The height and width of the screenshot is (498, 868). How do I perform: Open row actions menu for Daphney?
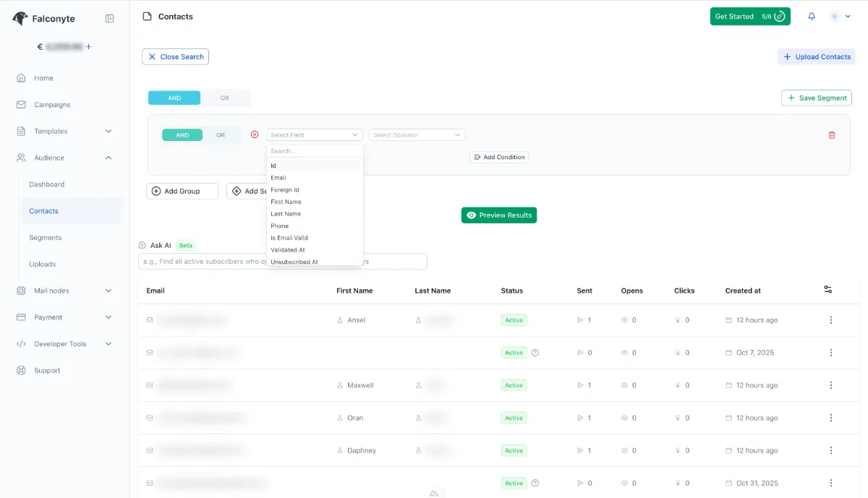tap(830, 450)
